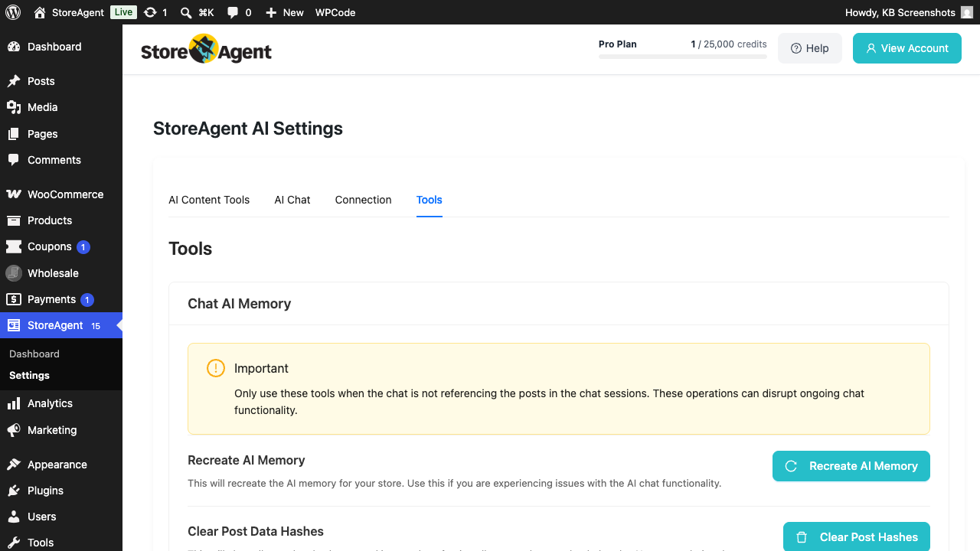The height and width of the screenshot is (551, 980).
Task: Click the 'Clear Post Data Hashes' title
Action: (x=256, y=531)
